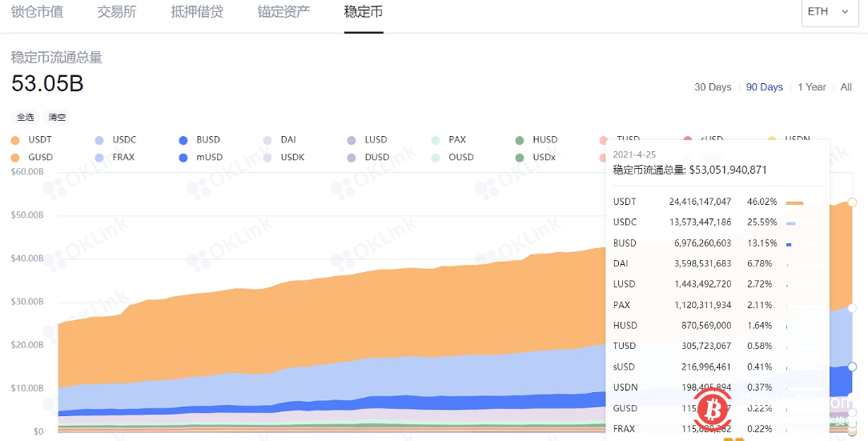Select the 稳定币 tab

click(364, 12)
